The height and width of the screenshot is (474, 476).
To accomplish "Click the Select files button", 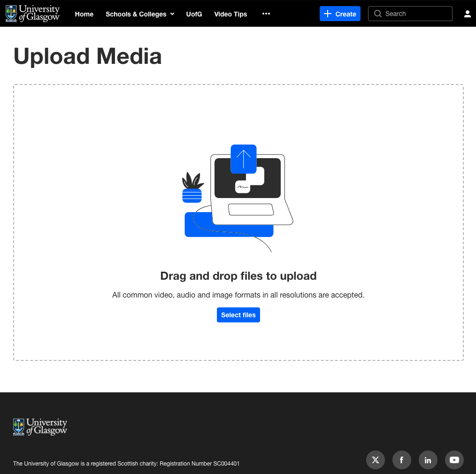I will (x=238, y=315).
